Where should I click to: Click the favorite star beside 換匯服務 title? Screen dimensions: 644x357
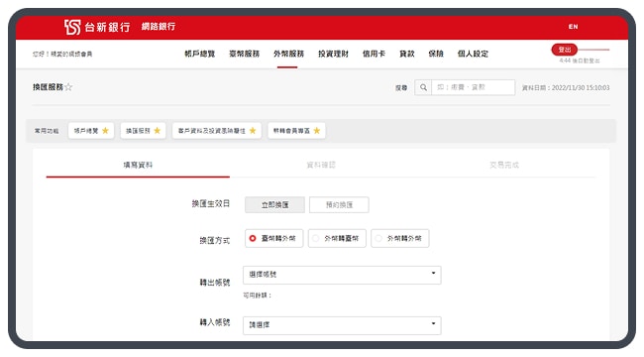68,87
